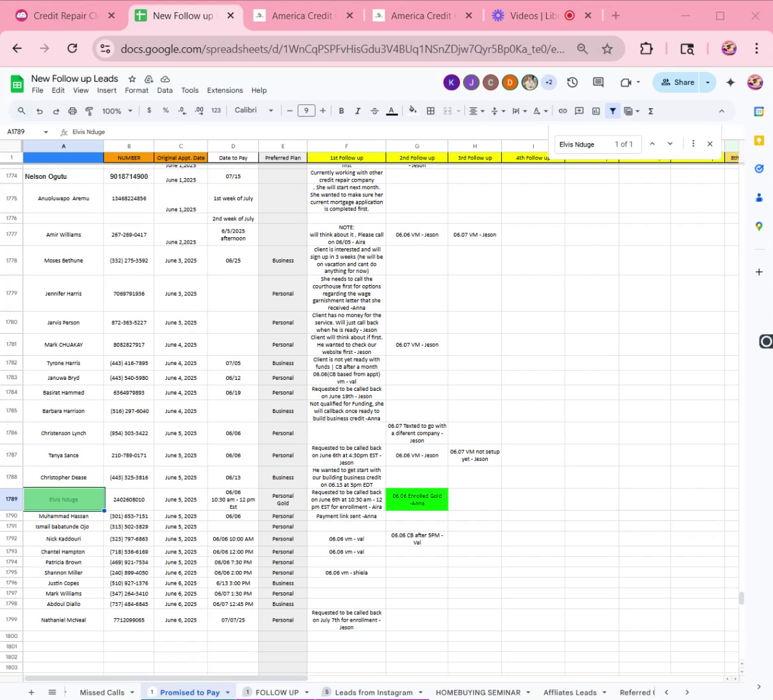Switch to the FOLLOW UP sheet tab
The height and width of the screenshot is (700, 773).
click(276, 692)
